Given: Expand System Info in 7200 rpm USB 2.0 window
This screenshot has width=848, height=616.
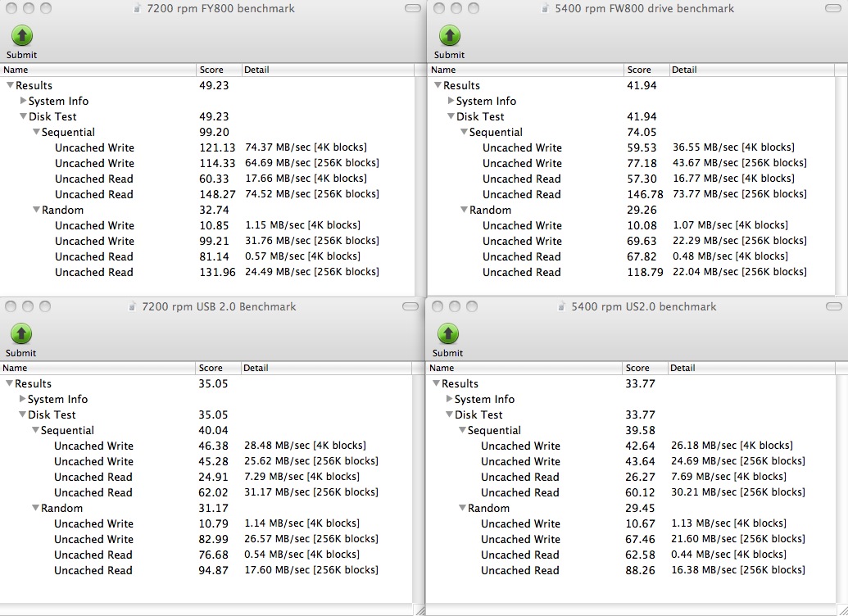Looking at the screenshot, I should pos(22,399).
